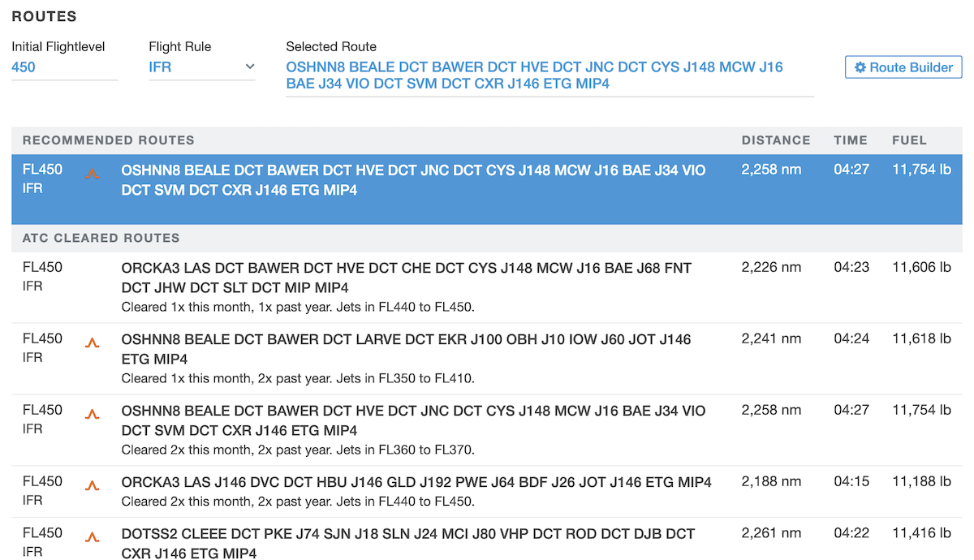Click the FUEL column header
974x560 pixels.
(908, 140)
